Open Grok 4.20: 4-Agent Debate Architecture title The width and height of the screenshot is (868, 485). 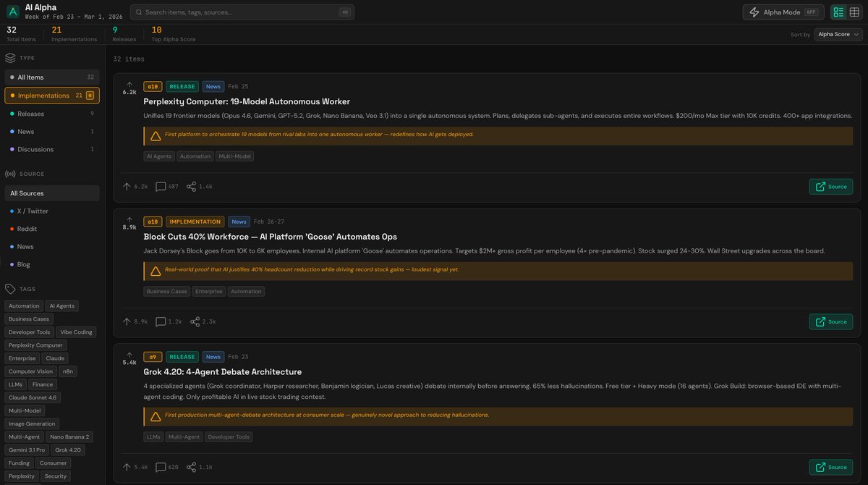click(x=223, y=372)
